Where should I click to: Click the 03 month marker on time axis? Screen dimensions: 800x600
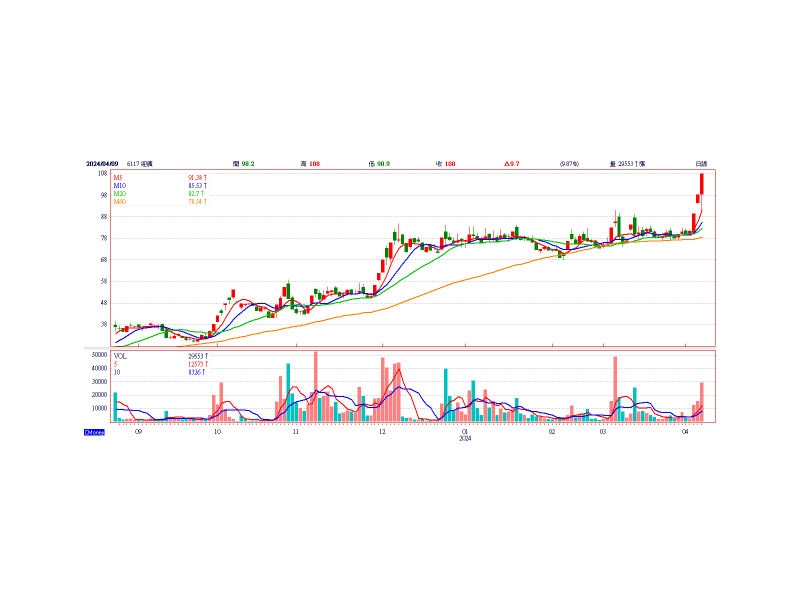(x=602, y=432)
